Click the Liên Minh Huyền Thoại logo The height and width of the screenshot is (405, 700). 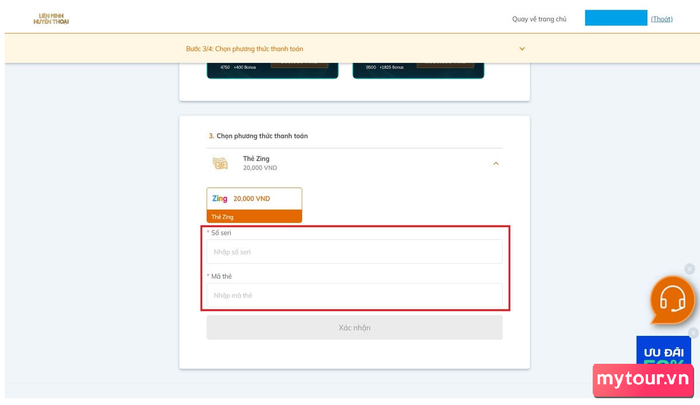click(51, 19)
